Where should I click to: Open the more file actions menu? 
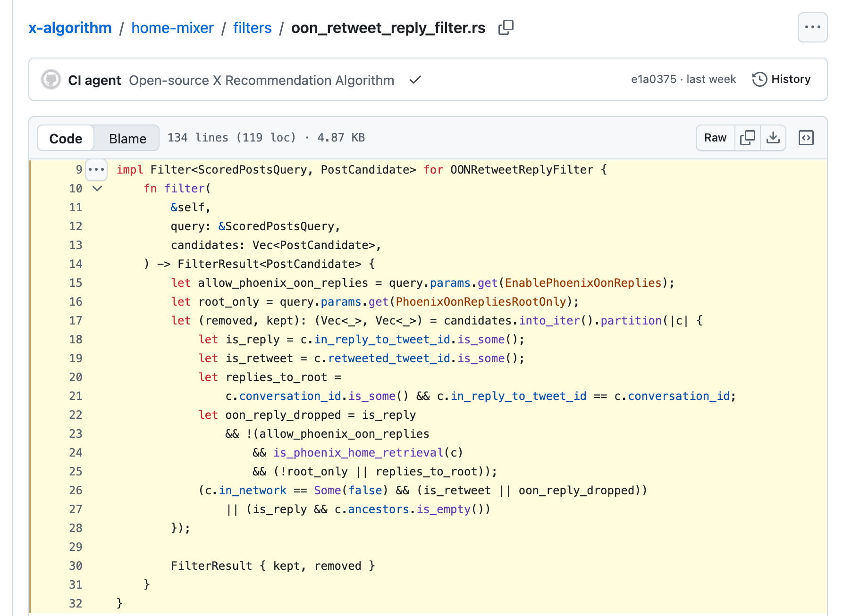coord(812,27)
